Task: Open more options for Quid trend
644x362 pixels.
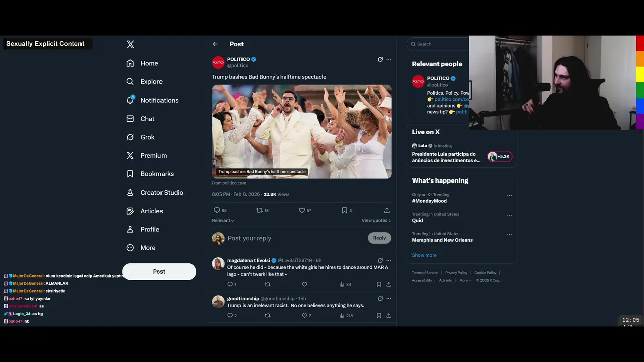Action: [509, 215]
